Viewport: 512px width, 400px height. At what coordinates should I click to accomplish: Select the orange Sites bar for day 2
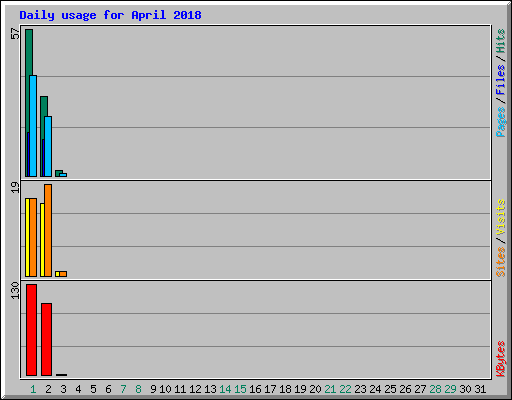(x=48, y=230)
